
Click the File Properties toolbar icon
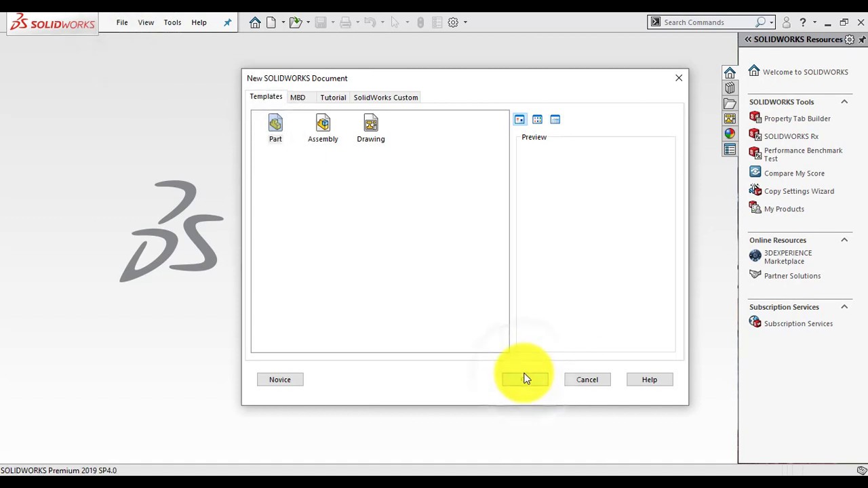pos(437,22)
